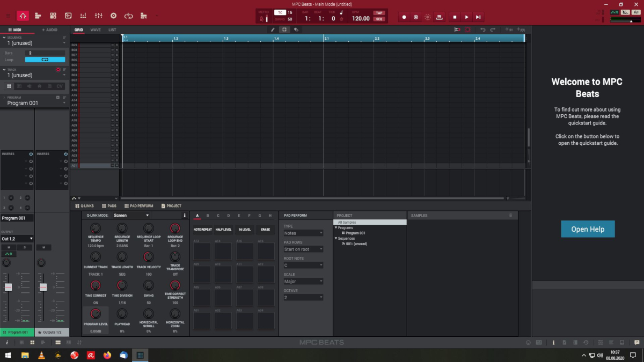Add a new program plus icon

[x=57, y=98]
